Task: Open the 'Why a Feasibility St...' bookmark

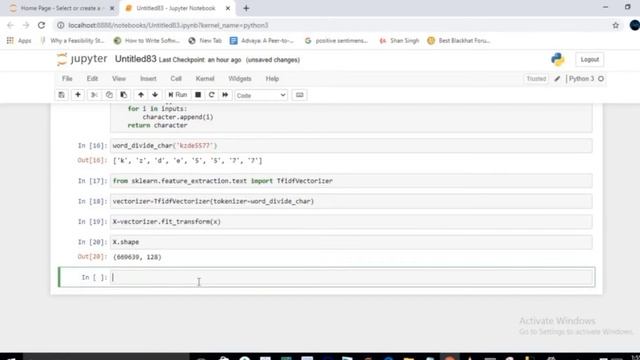Action: [x=72, y=41]
